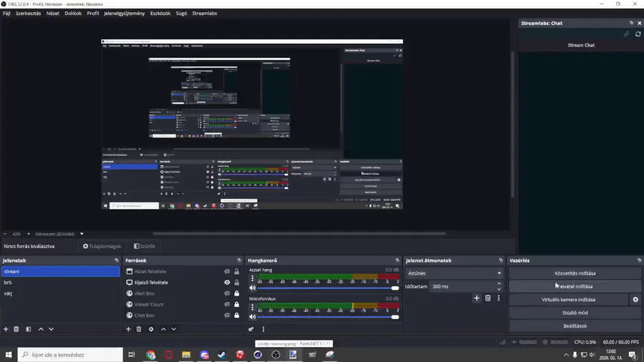Click the link icon in Streamlabs Chat
The height and width of the screenshot is (362, 644).
coord(626,34)
